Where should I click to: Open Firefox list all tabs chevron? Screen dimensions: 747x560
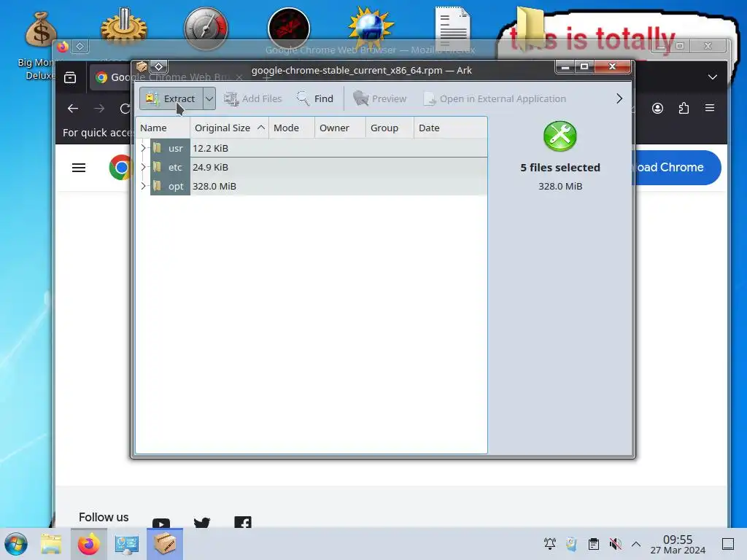click(712, 77)
